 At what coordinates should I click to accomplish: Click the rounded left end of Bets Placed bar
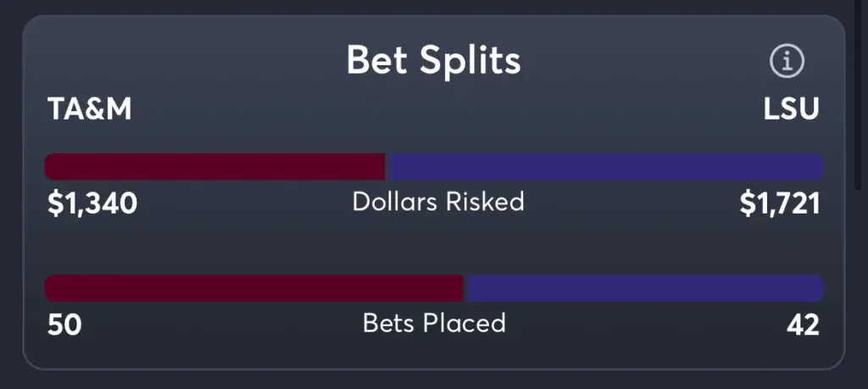coord(51,288)
